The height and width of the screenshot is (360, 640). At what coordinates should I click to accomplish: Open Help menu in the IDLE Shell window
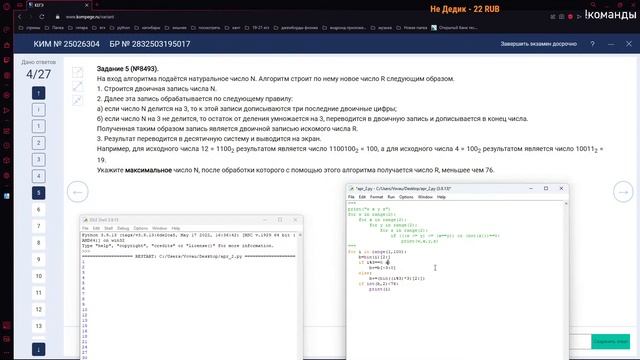point(176,228)
